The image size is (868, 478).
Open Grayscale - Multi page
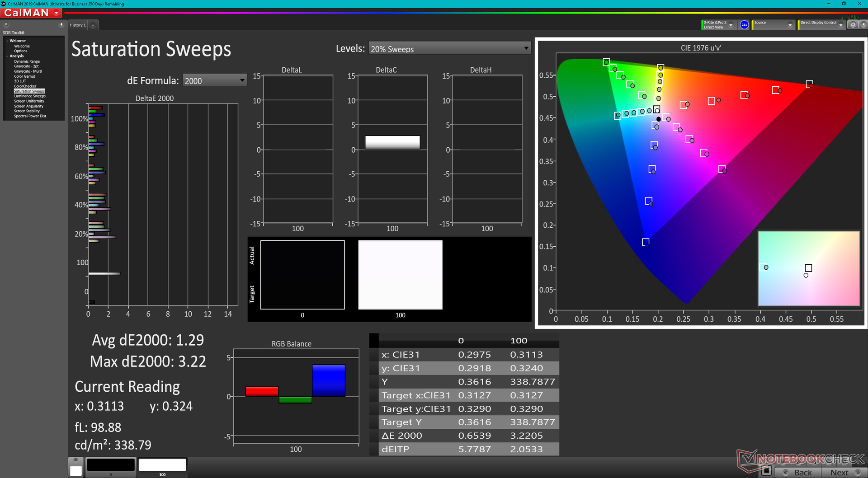pyautogui.click(x=28, y=71)
